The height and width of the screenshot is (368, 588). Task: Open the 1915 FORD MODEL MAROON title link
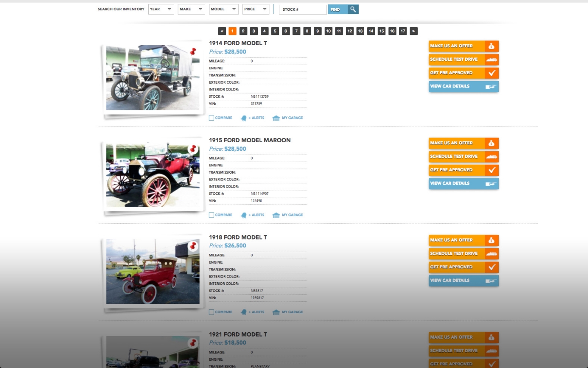point(250,140)
